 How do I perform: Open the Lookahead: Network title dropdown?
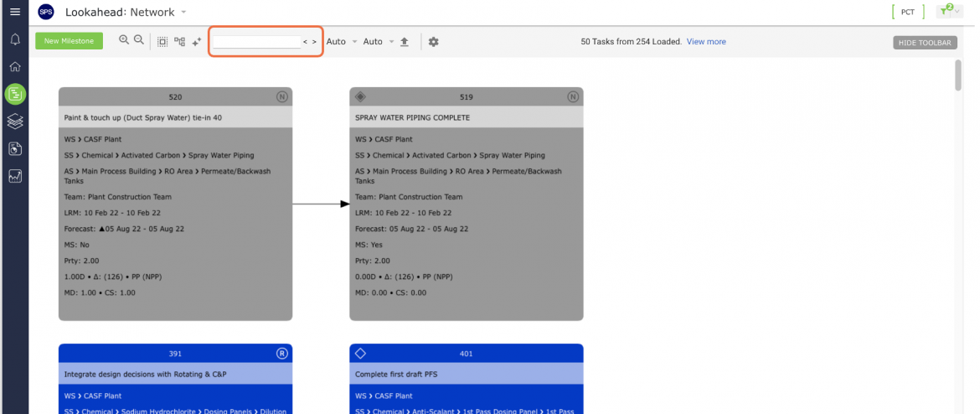[x=183, y=13]
